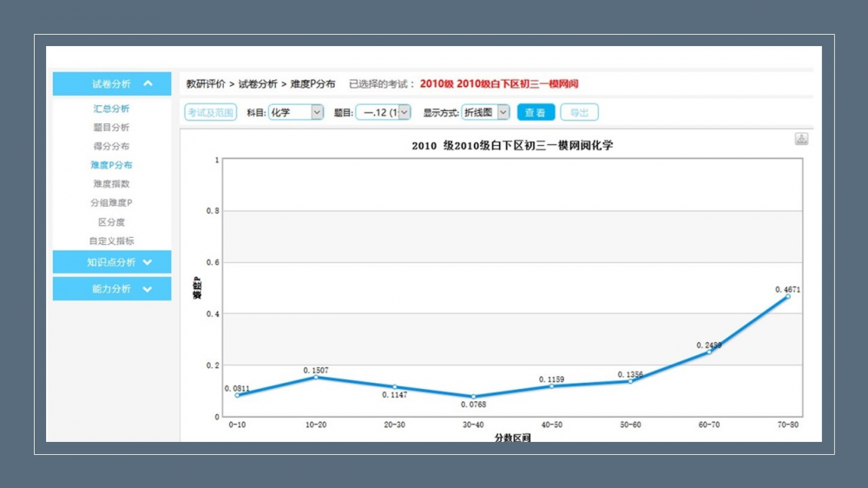Expand the 能力分析 section chevron
The width and height of the screenshot is (868, 488).
point(148,289)
